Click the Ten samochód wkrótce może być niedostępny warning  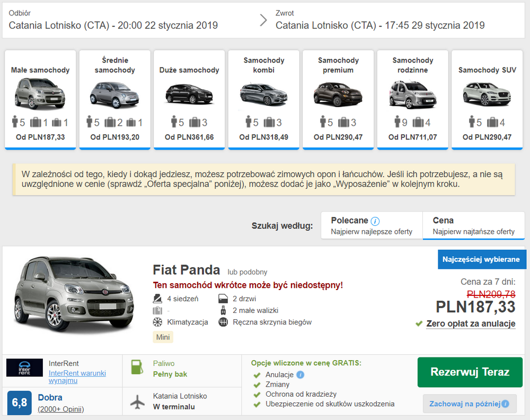click(248, 285)
